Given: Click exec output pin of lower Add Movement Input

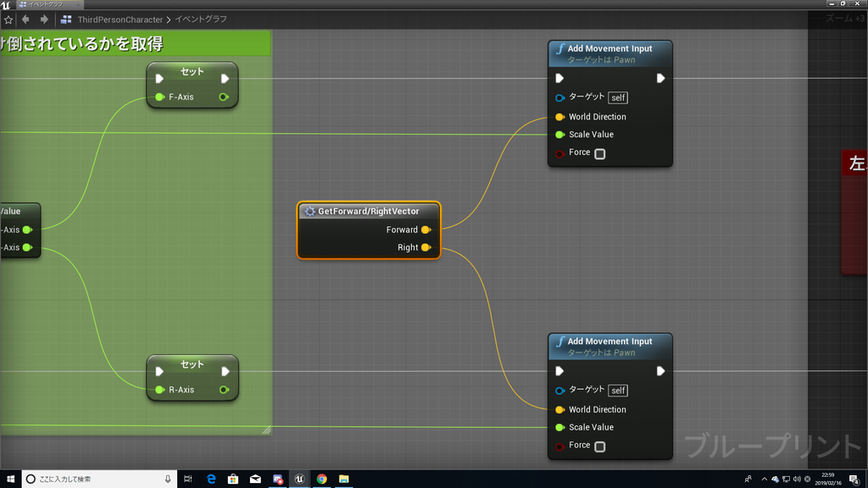Looking at the screenshot, I should click(x=660, y=371).
